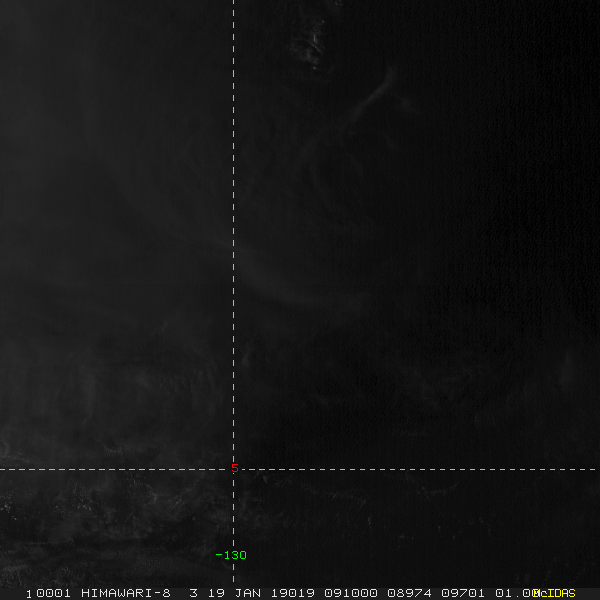Select the 09701 element coordinate value
This screenshot has height=600, width=600.
coord(463,593)
